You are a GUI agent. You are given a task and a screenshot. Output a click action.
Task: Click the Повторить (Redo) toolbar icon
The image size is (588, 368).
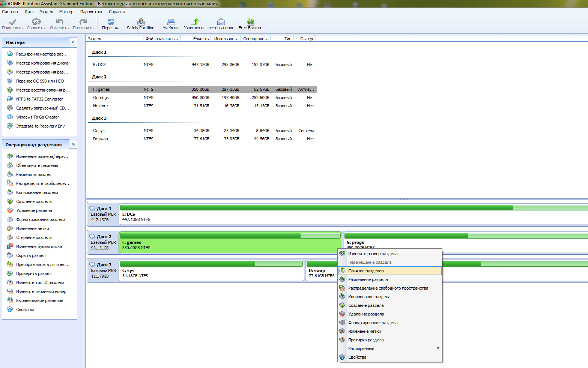(x=83, y=24)
